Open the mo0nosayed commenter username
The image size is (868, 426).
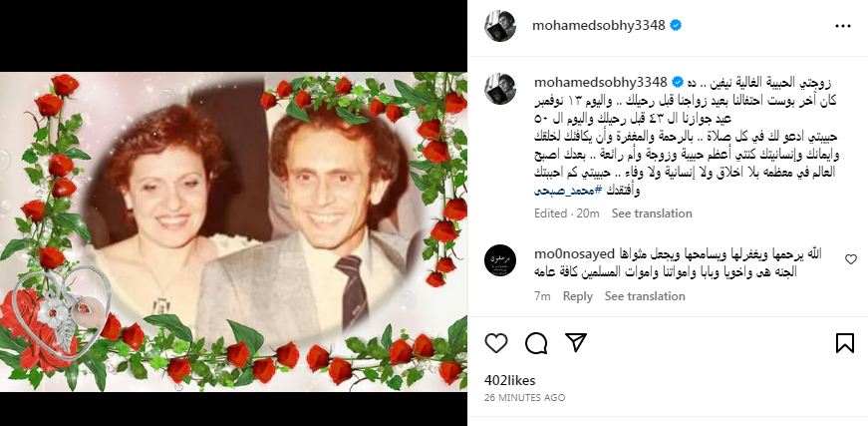pos(575,254)
